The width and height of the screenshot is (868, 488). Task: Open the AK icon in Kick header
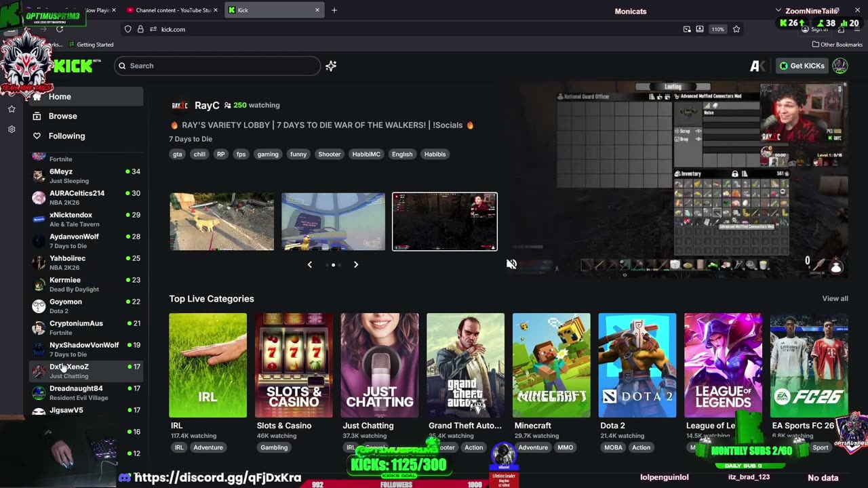(757, 66)
